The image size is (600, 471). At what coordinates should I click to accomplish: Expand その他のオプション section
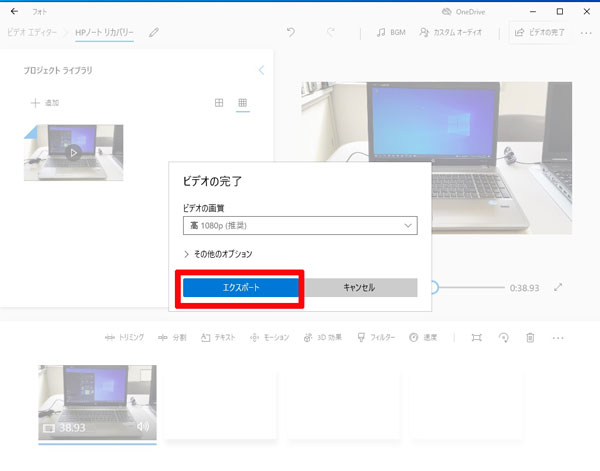(218, 254)
